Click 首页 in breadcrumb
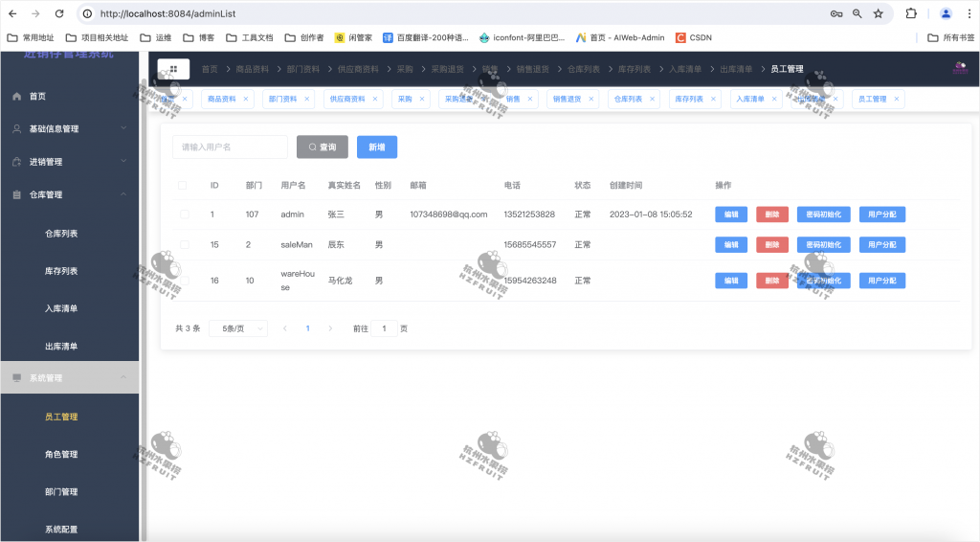Viewport: 980px width, 542px height. click(x=210, y=69)
